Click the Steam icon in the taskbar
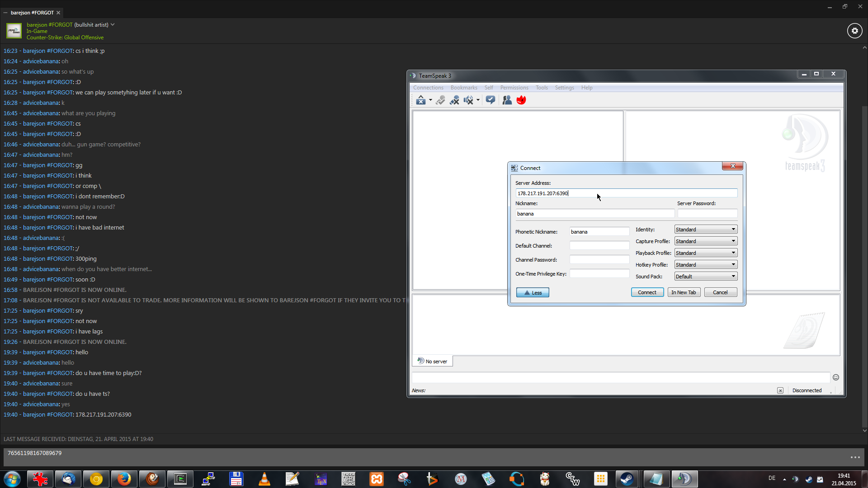Screen dimensions: 868x488 coord(627,479)
